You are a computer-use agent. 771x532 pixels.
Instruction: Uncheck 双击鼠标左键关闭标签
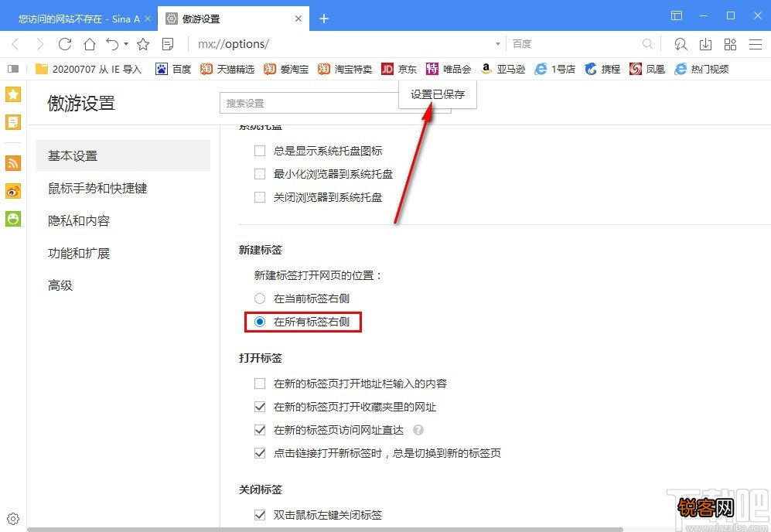click(x=260, y=515)
